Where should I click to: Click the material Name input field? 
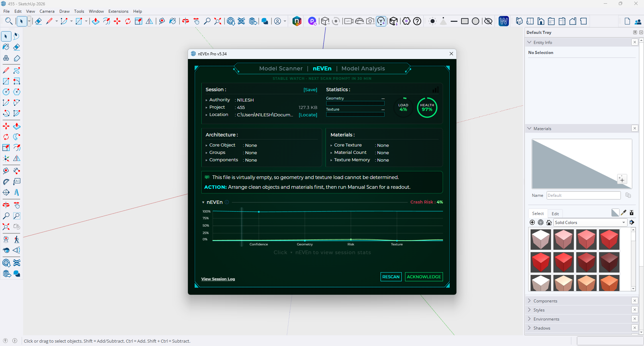[584, 195]
